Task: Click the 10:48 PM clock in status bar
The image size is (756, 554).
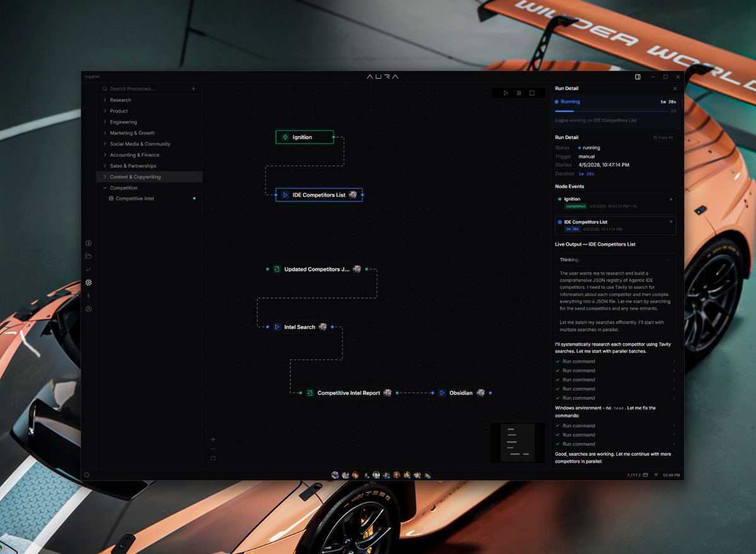Action: [671, 475]
